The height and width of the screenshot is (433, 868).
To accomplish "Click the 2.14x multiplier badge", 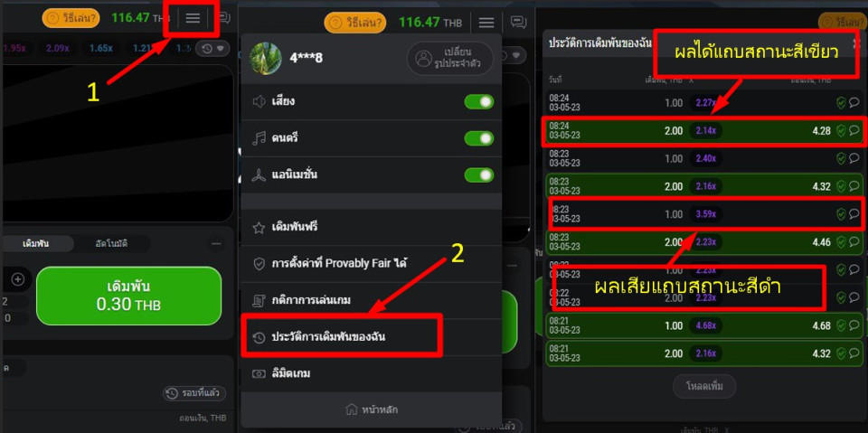I will coord(706,131).
